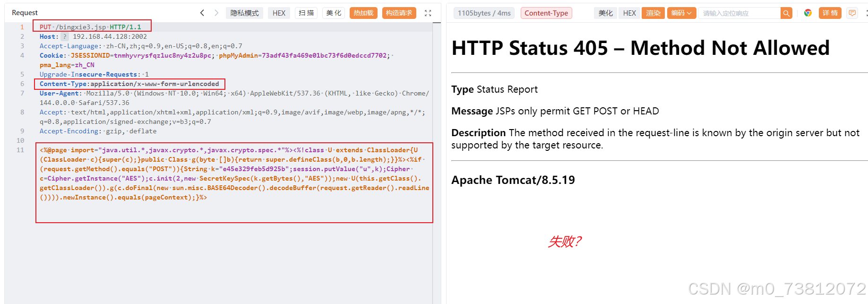The width and height of the screenshot is (868, 304).
Task: Beautify the response with 美化
Action: click(605, 13)
